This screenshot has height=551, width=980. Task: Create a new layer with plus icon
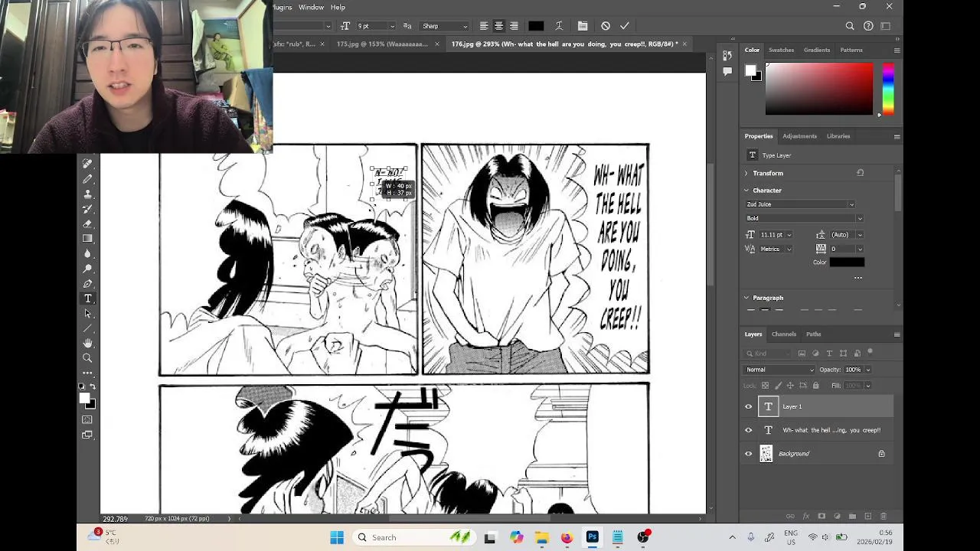(867, 517)
